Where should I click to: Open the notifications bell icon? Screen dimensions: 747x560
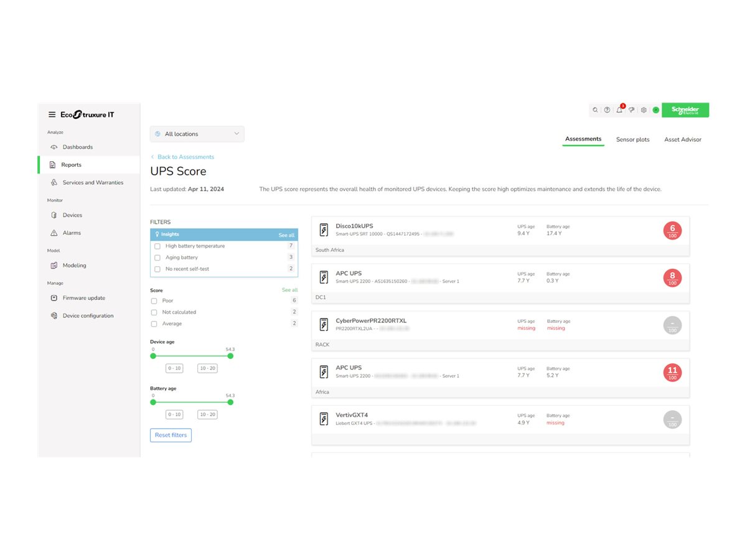pos(619,110)
